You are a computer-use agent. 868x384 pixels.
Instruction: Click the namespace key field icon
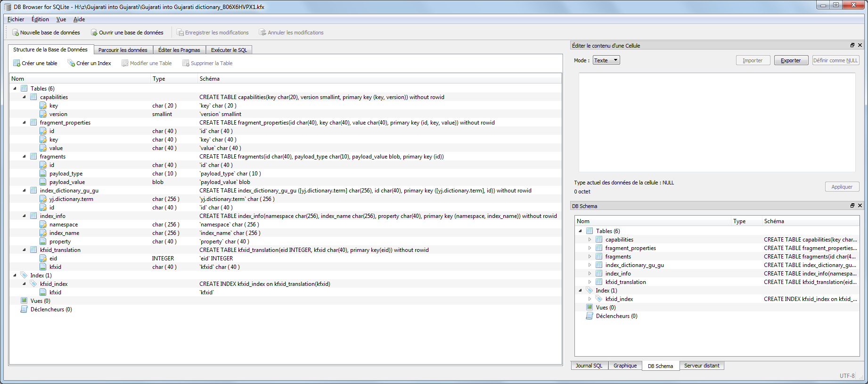(43, 225)
